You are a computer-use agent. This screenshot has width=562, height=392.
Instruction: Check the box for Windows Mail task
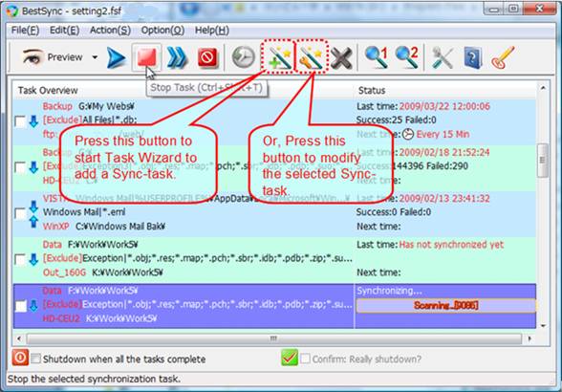(20, 214)
